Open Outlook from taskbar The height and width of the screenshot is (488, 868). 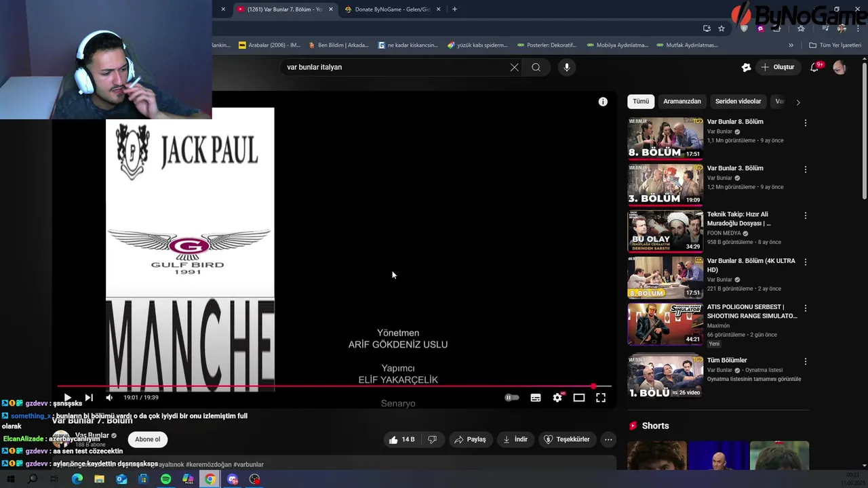(121, 479)
